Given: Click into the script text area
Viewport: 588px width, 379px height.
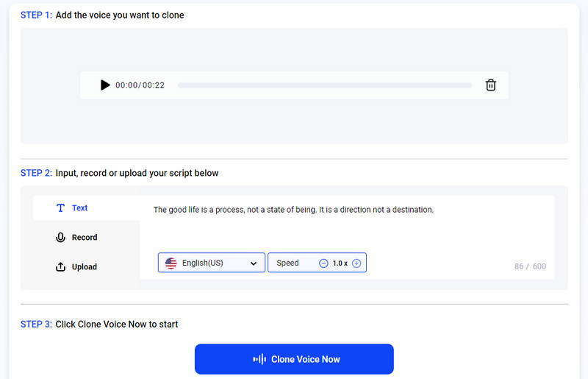Looking at the screenshot, I should (345, 228).
